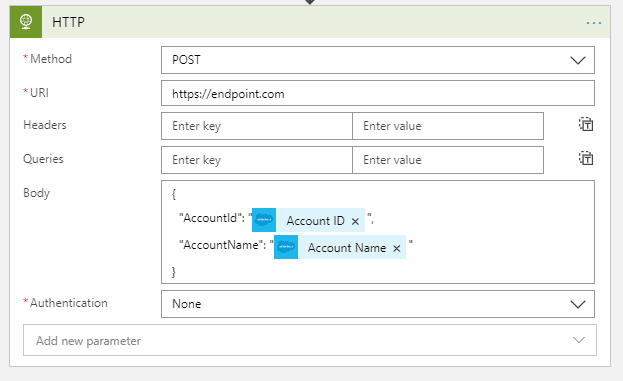Click the HTTP globe connector icon

click(x=26, y=22)
